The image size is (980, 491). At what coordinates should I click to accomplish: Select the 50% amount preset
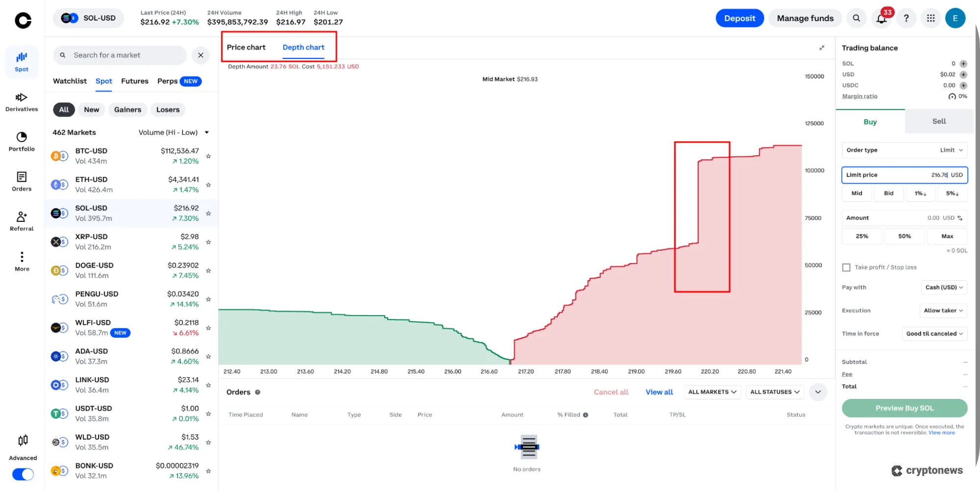point(904,236)
